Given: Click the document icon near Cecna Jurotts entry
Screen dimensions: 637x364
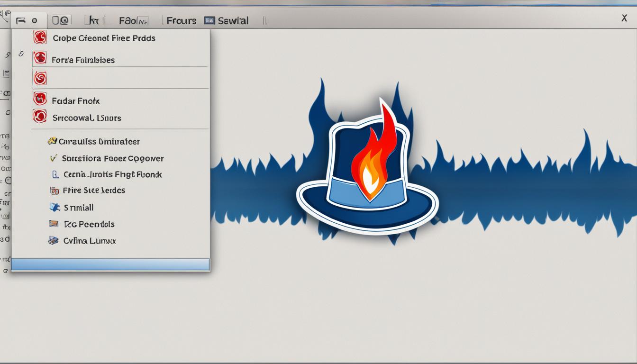Looking at the screenshot, I should point(54,174).
